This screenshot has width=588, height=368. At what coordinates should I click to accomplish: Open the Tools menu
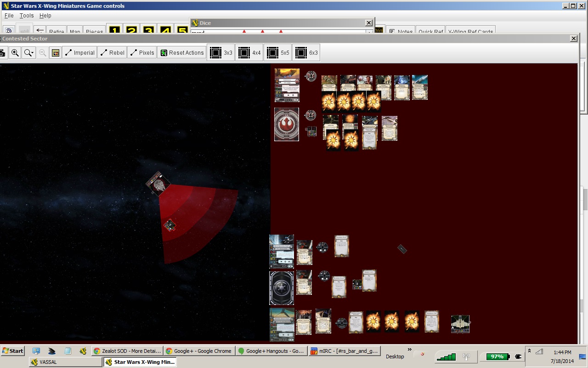(x=27, y=16)
